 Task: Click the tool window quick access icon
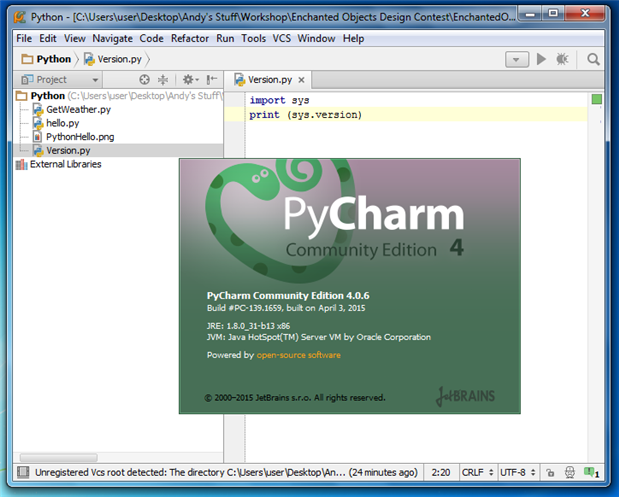pos(23,472)
